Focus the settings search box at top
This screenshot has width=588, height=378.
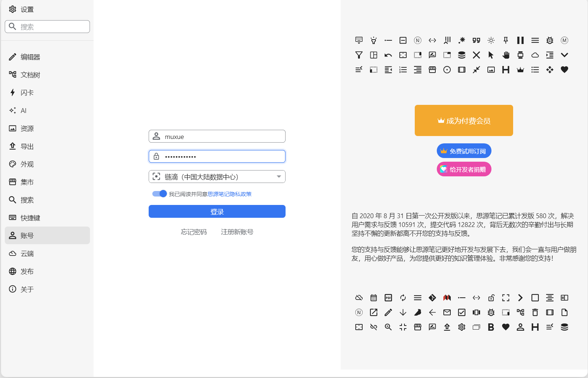47,27
